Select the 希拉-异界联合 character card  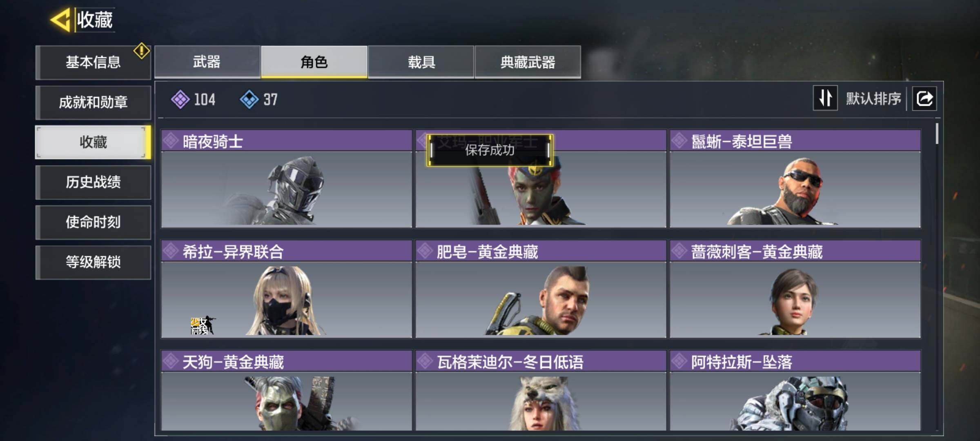[287, 289]
